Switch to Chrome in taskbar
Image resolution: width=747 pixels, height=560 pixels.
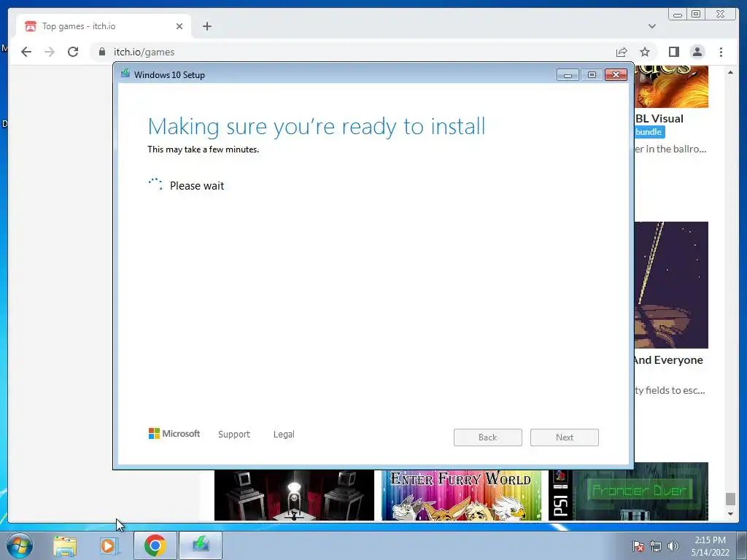[155, 545]
